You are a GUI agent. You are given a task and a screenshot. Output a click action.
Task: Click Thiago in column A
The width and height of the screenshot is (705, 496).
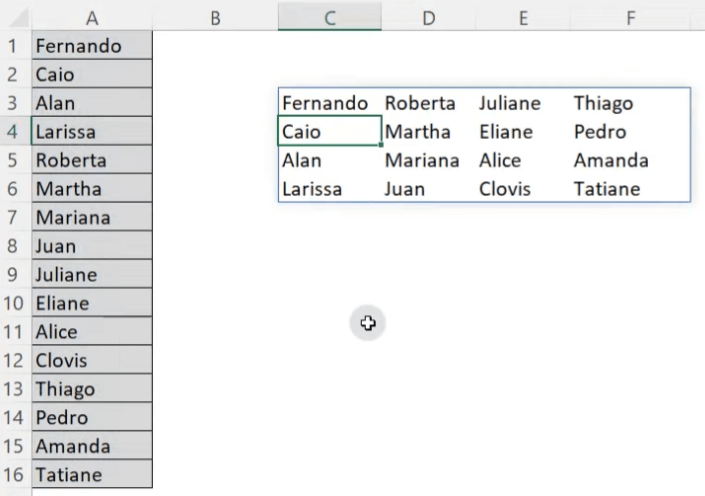92,389
